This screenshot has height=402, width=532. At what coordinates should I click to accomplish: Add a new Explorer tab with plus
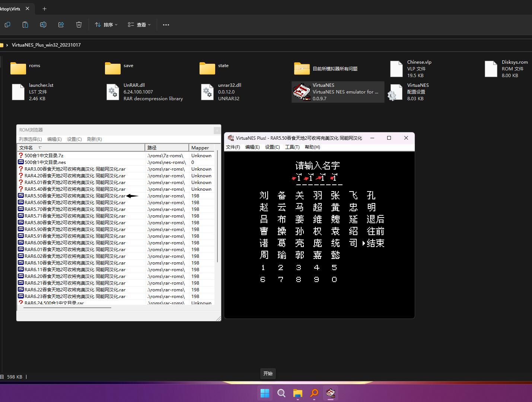[45, 9]
